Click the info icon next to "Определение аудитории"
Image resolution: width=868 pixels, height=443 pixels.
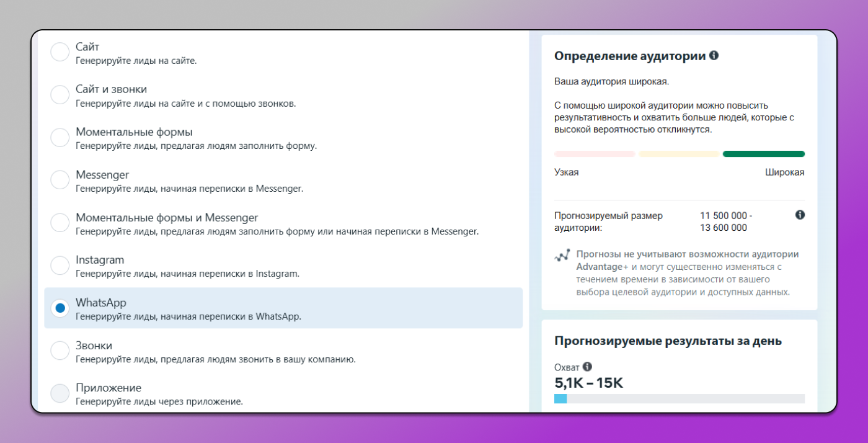(x=714, y=55)
